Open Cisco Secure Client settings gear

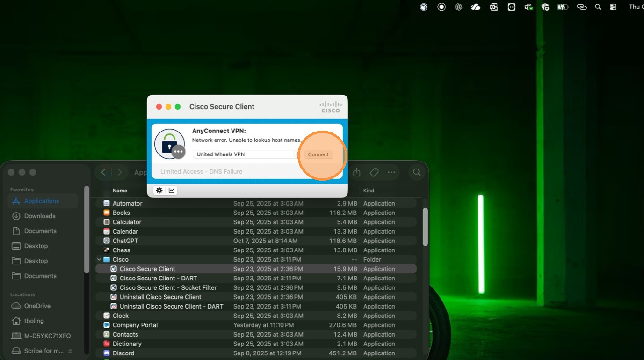[159, 191]
